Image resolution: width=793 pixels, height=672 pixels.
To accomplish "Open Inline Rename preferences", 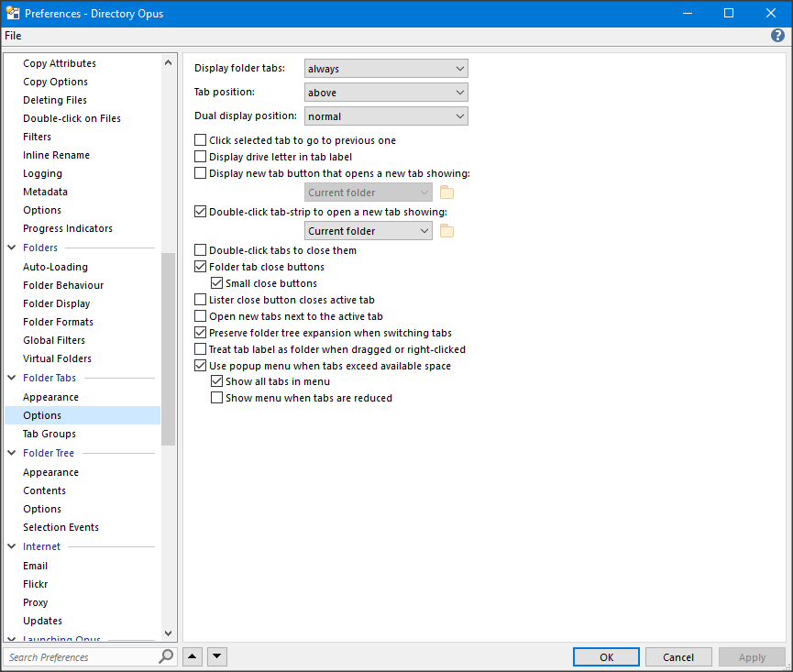I will pyautogui.click(x=56, y=155).
